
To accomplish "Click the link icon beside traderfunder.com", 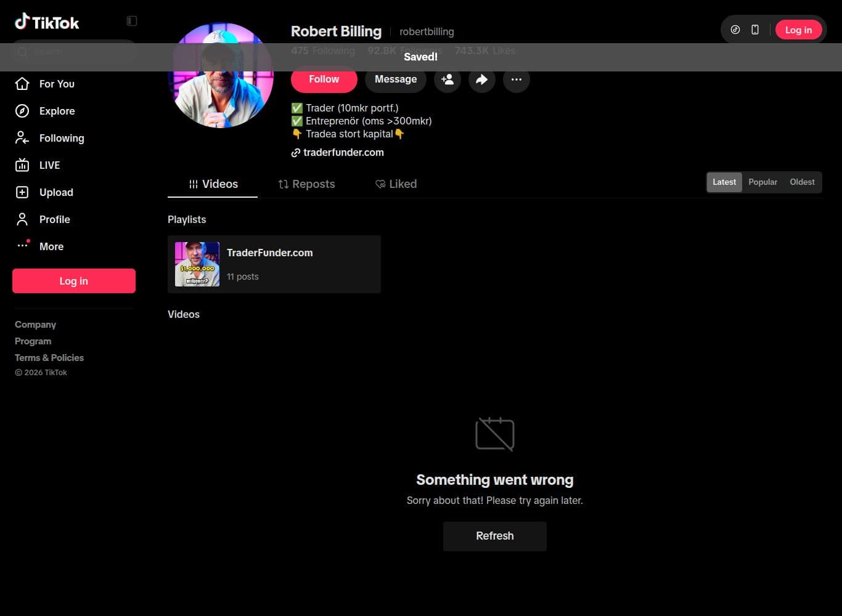I will (296, 153).
